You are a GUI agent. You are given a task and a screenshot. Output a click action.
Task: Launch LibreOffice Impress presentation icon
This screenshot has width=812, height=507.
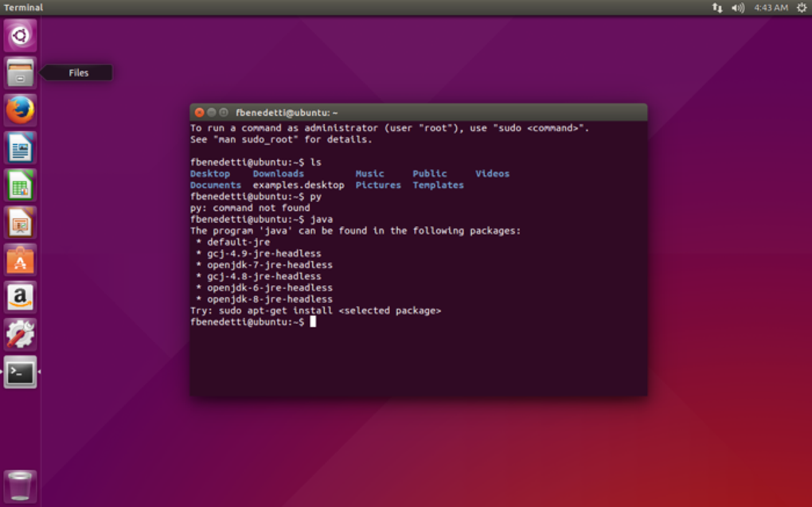tap(20, 222)
